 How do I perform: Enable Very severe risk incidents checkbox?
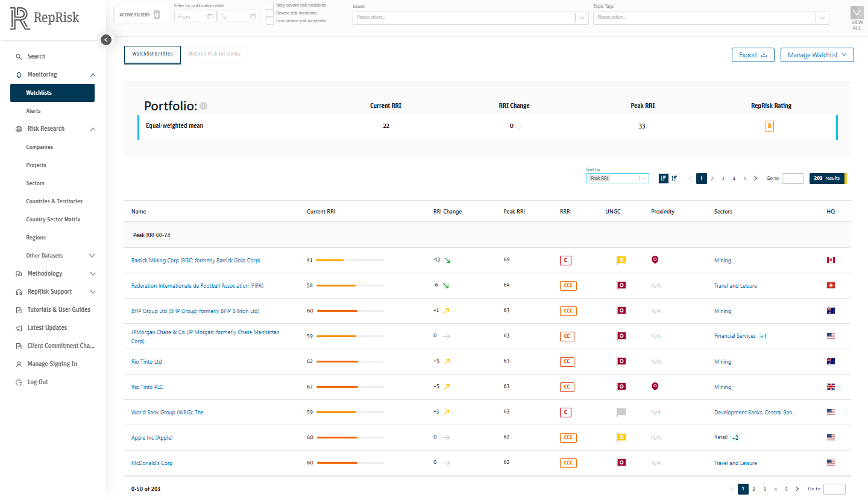[x=269, y=5]
